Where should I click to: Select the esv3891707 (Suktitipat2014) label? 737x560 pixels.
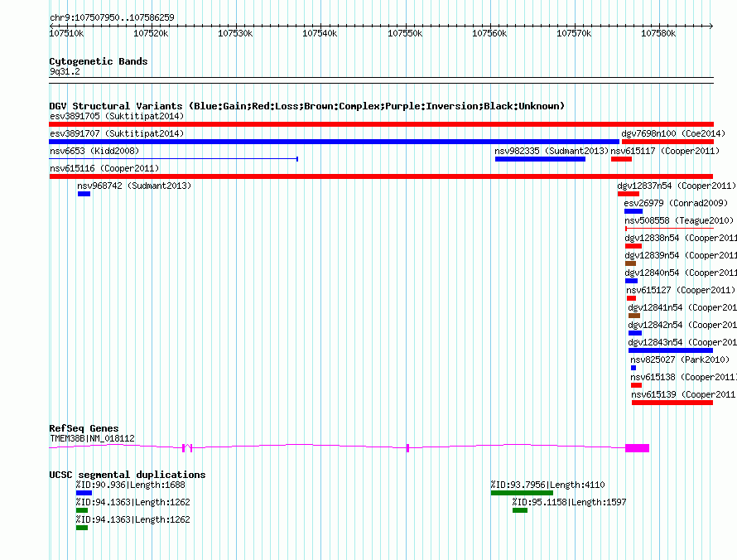pyautogui.click(x=117, y=133)
